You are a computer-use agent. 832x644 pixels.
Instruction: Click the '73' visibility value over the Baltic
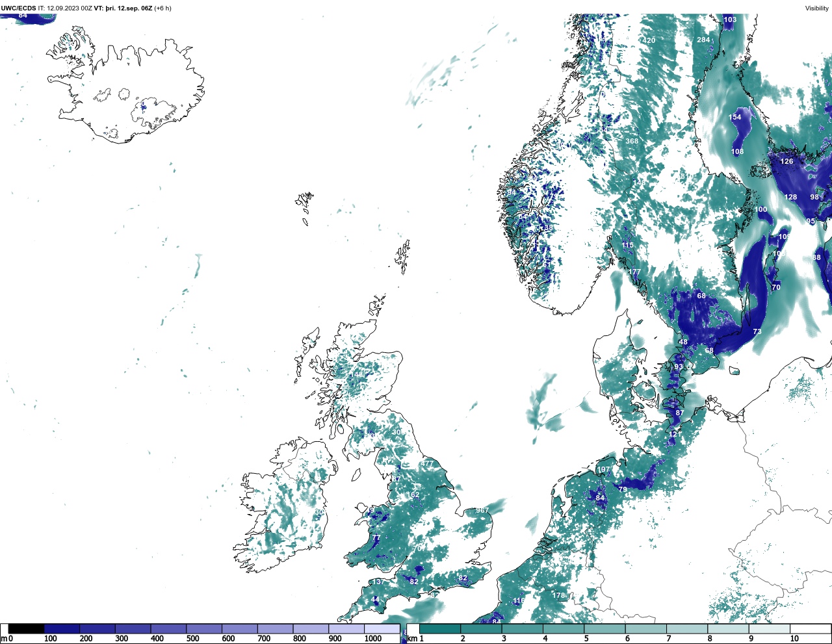757,331
